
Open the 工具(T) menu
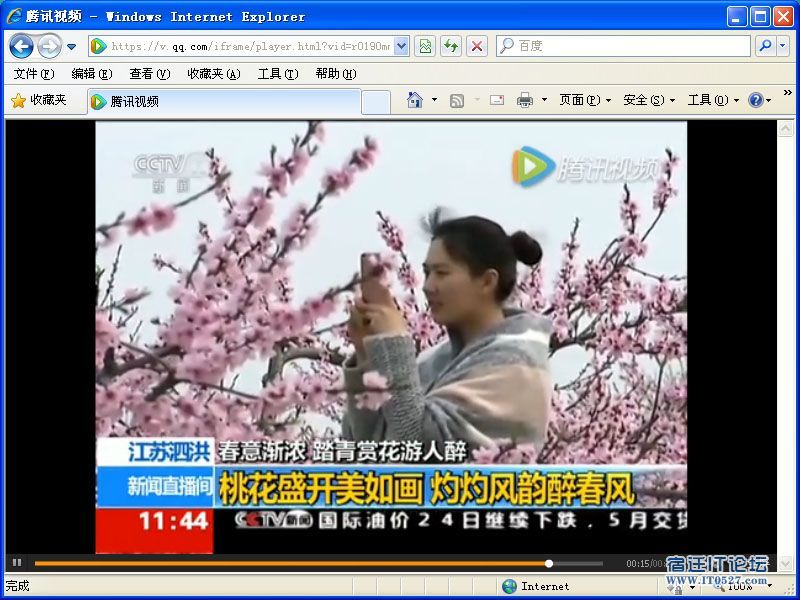[x=278, y=74]
